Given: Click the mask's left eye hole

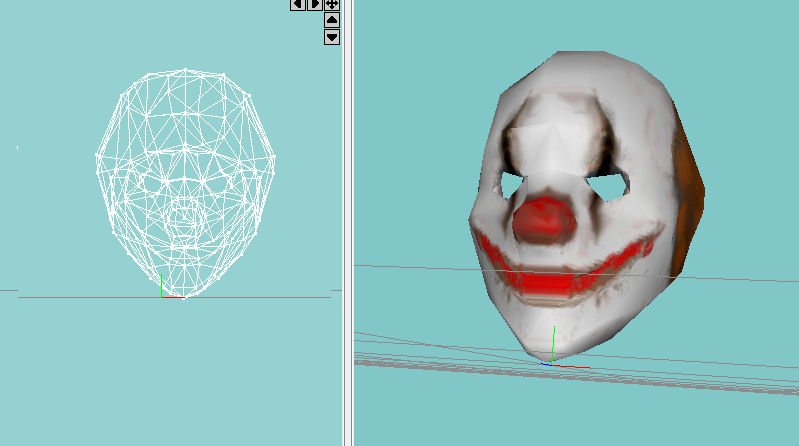Looking at the screenshot, I should point(509,185).
